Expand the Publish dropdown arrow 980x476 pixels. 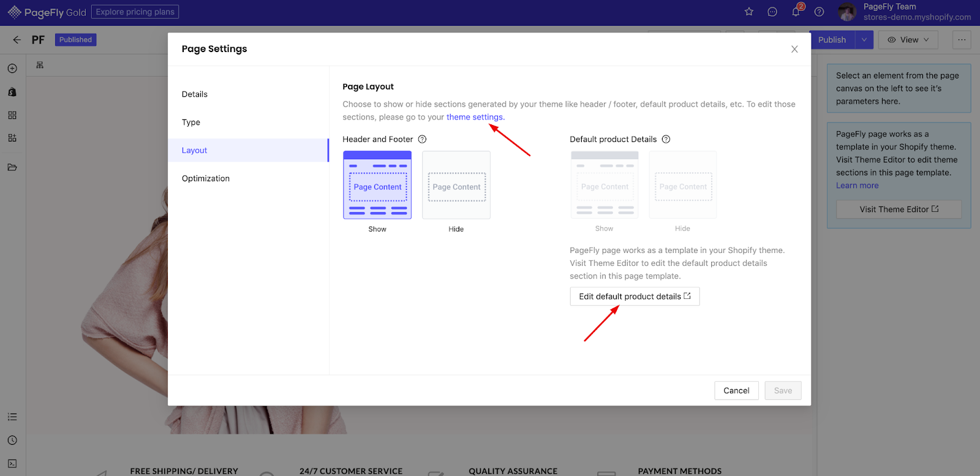pos(864,40)
